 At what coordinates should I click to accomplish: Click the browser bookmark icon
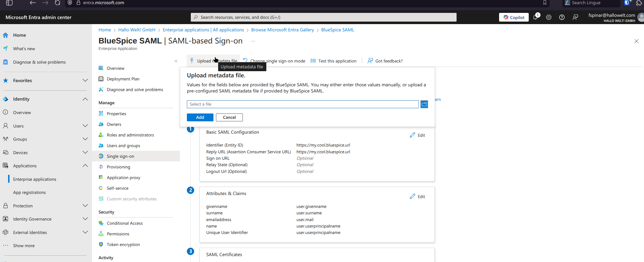pyautogui.click(x=545, y=3)
